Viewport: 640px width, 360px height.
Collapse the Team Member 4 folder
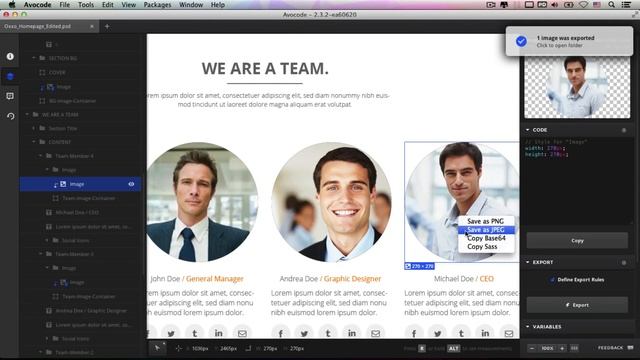[x=40, y=156]
